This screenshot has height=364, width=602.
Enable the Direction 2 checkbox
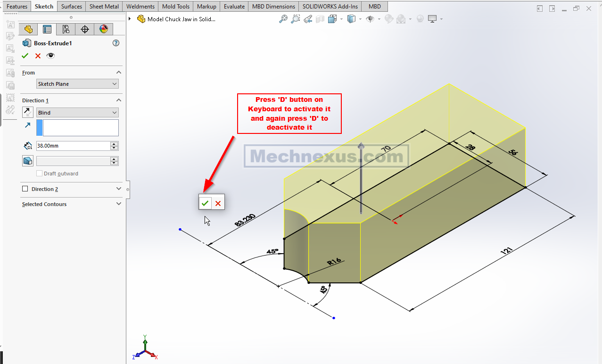point(25,189)
